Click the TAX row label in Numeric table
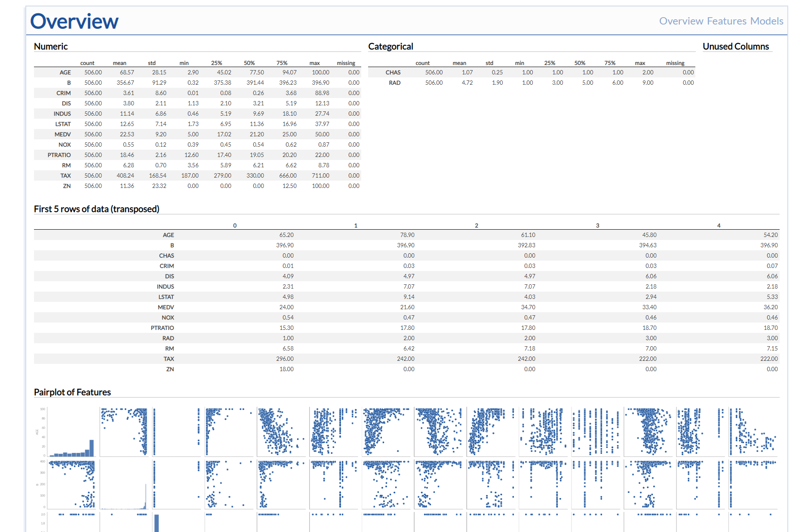Image resolution: width=805 pixels, height=532 pixels. (x=65, y=175)
